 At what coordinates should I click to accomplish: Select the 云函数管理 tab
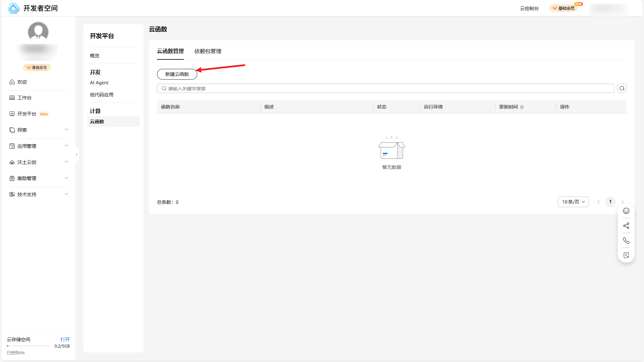[170, 51]
